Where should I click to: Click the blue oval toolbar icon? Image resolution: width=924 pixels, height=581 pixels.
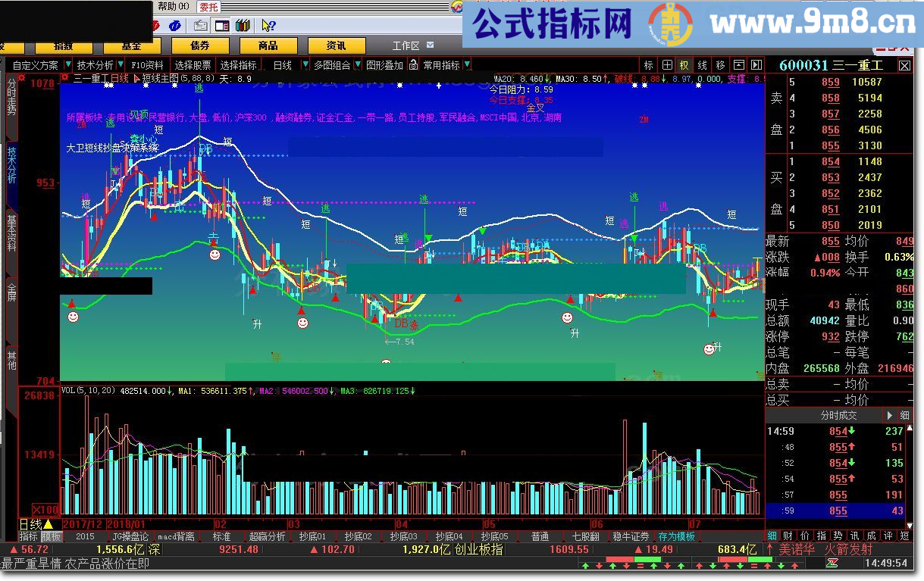(x=175, y=26)
